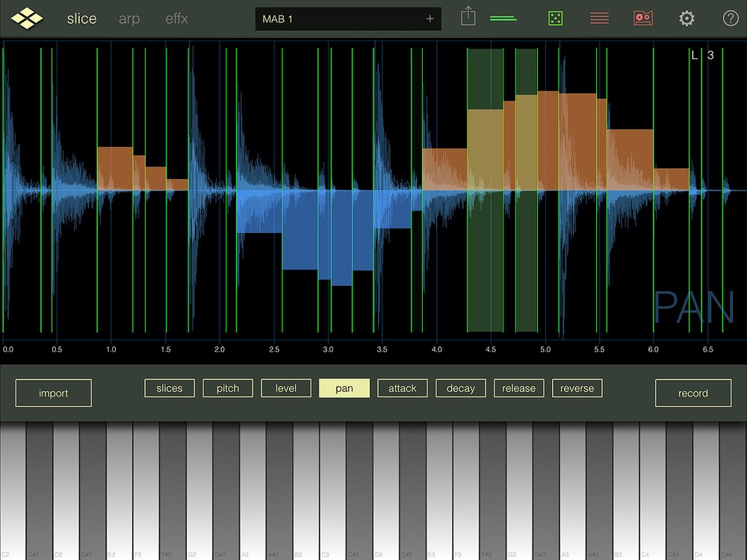Image resolution: width=747 pixels, height=560 pixels.
Task: Open the share/export icon
Action: point(468,18)
